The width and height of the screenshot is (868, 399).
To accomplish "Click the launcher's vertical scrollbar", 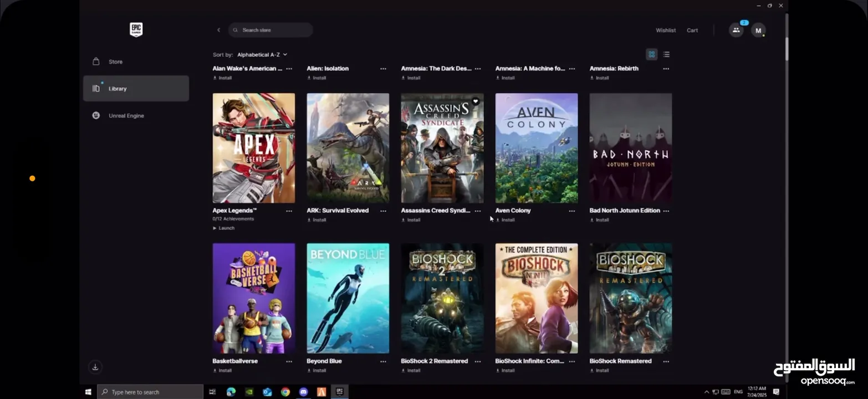I will (786, 49).
